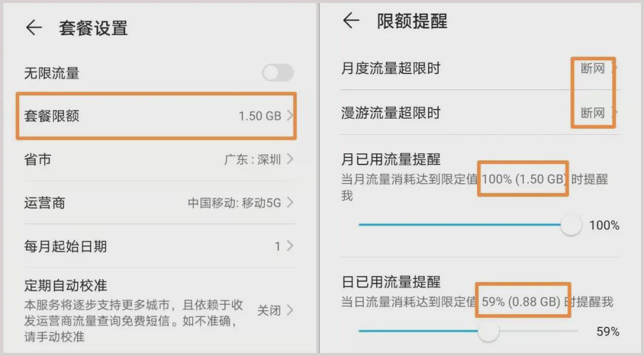644x356 pixels.
Task: Click the 日已用流量提醒 slider handle
Action: point(488,331)
